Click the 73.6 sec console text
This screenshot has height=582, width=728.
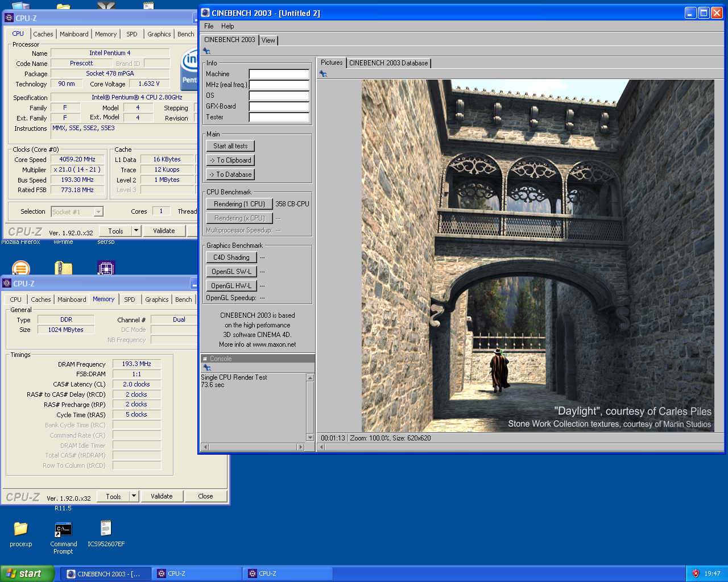pyautogui.click(x=213, y=385)
